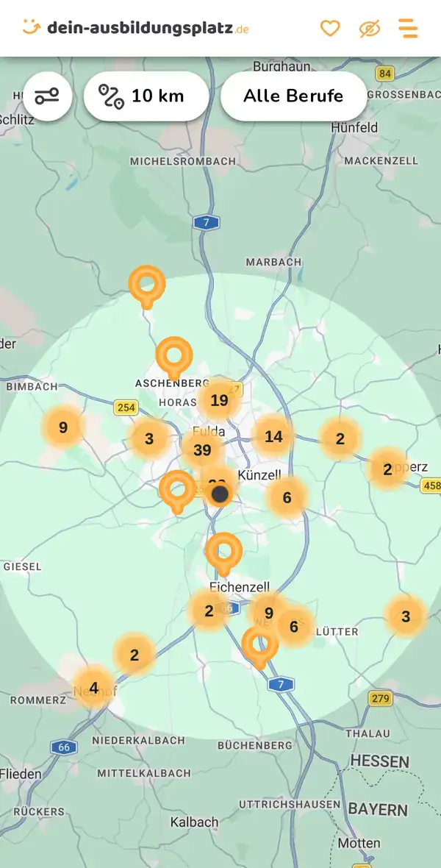Click the Hünfeld map label
Viewport: 441px width, 868px height.
click(x=355, y=127)
